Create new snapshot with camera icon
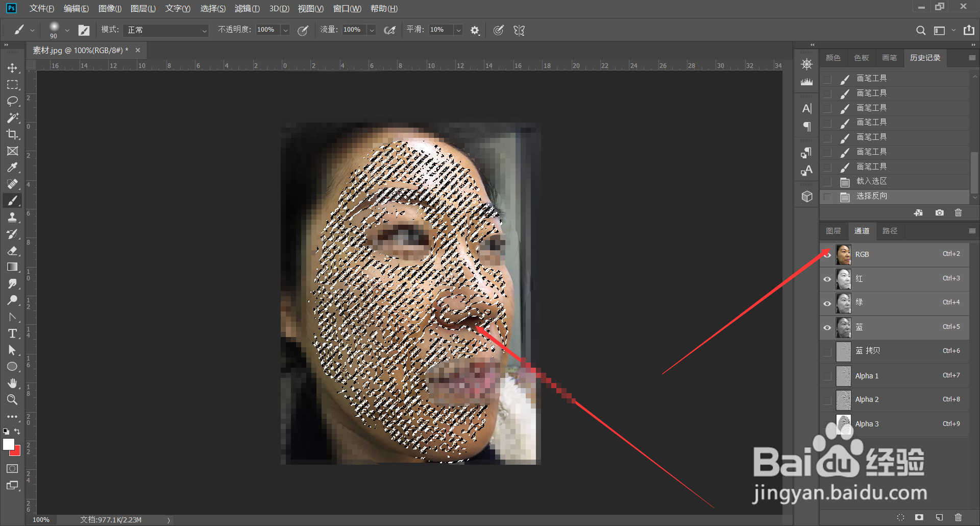 pos(939,213)
